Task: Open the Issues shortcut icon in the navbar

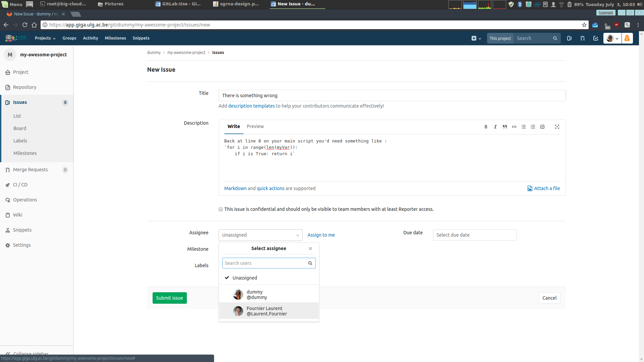Action: (x=569, y=38)
